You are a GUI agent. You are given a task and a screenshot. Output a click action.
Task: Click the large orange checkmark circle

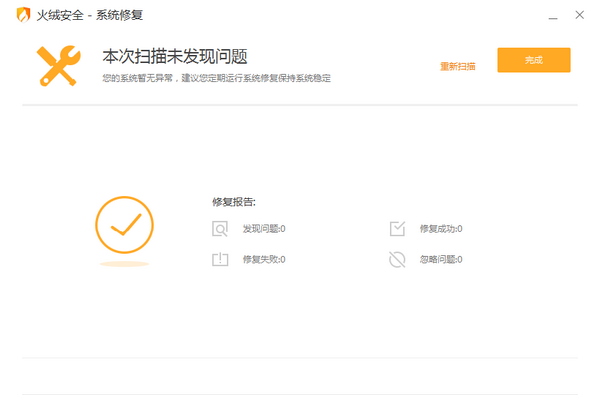coord(124,225)
